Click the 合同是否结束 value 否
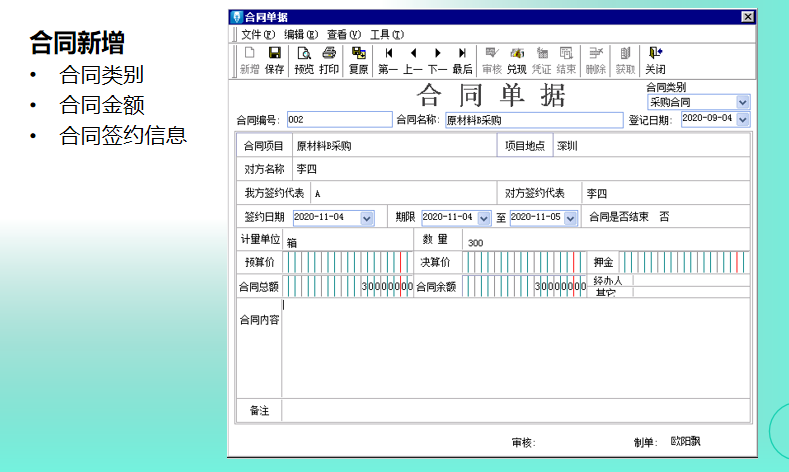 pyautogui.click(x=664, y=217)
